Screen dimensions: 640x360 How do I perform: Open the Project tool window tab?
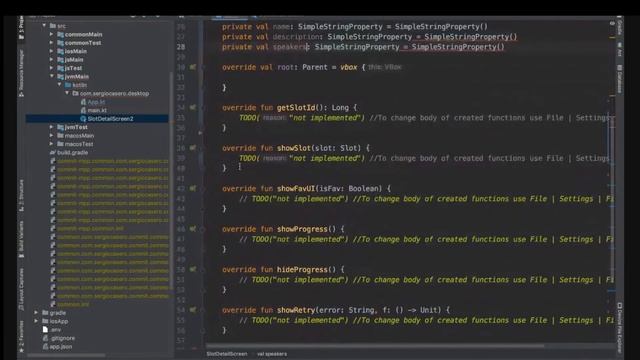21,27
